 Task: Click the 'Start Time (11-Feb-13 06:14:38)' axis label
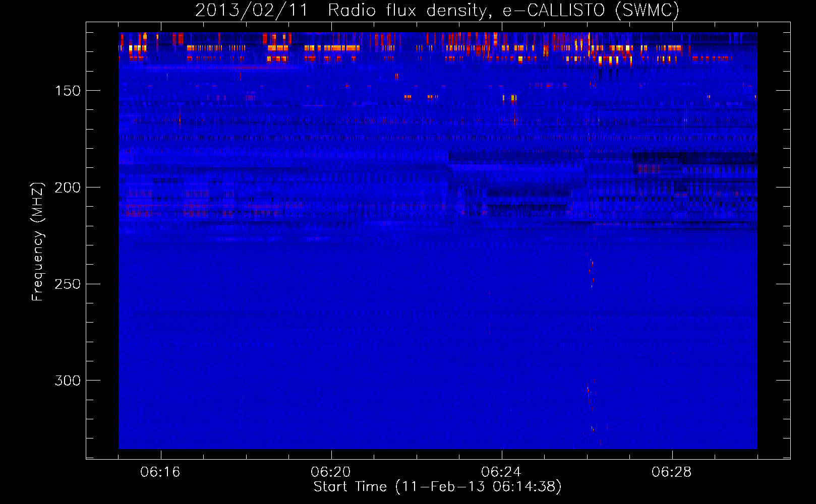[438, 487]
